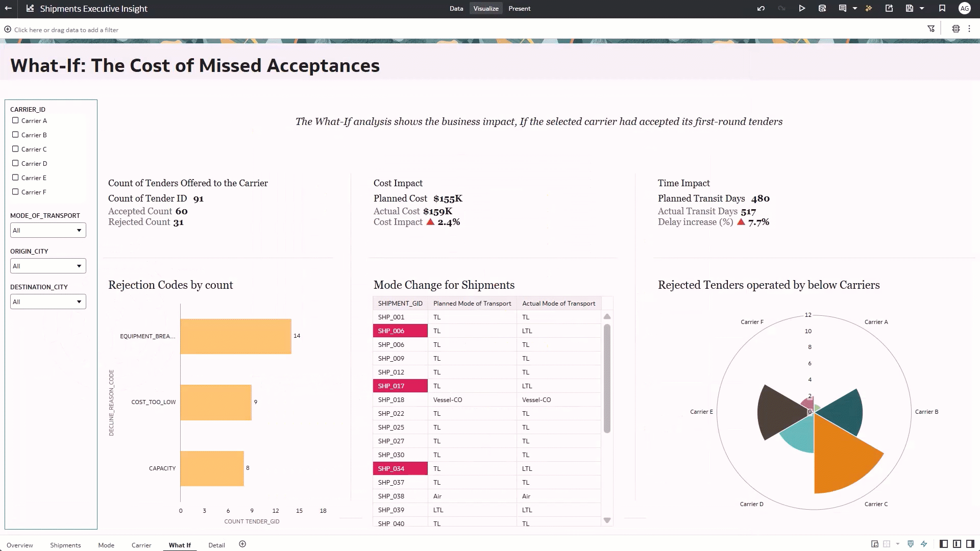Click the export share icon

(x=889, y=9)
